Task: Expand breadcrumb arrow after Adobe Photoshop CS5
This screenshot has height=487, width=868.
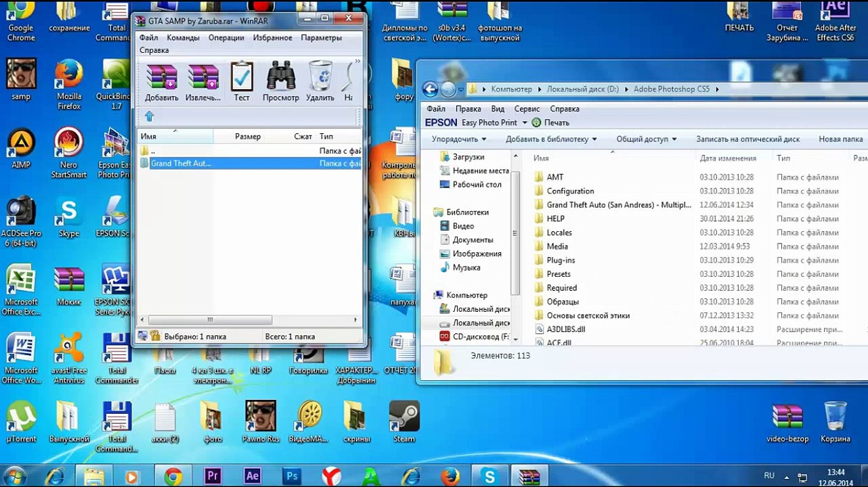Action: click(x=717, y=89)
